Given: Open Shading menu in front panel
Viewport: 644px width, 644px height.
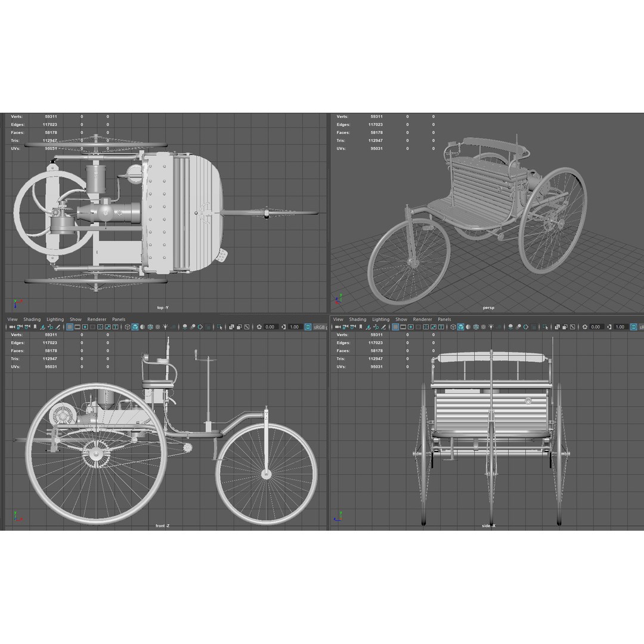Looking at the screenshot, I should (x=32, y=319).
